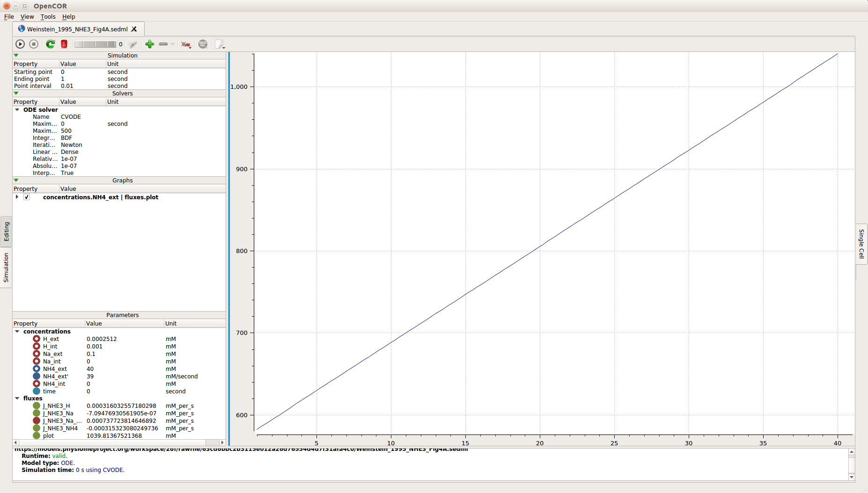The height and width of the screenshot is (493, 868).
Task: Click the remove graph panel minus icon
Action: click(x=163, y=44)
